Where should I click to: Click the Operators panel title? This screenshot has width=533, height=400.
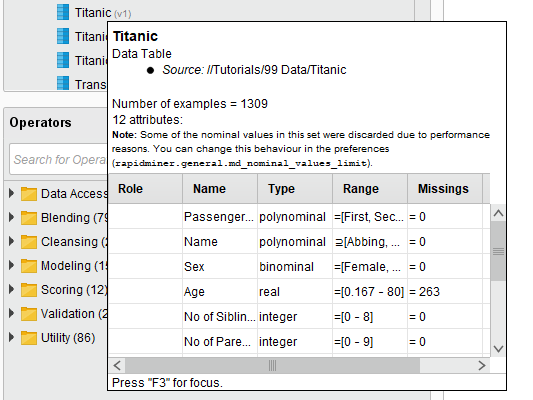(40, 122)
